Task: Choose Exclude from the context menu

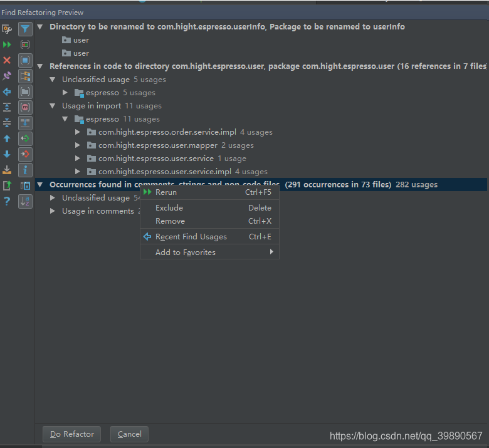Action: (209, 207)
